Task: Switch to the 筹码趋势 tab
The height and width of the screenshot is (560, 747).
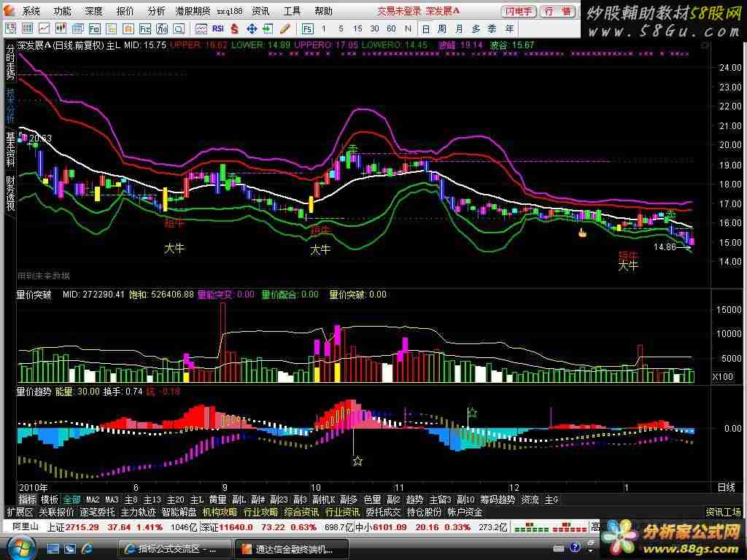Action: [498, 499]
